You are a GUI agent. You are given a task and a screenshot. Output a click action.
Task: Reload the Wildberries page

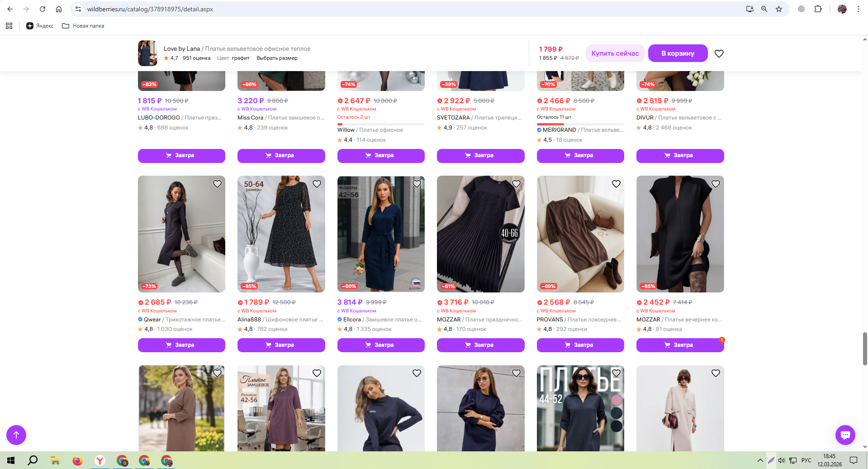pyautogui.click(x=43, y=9)
